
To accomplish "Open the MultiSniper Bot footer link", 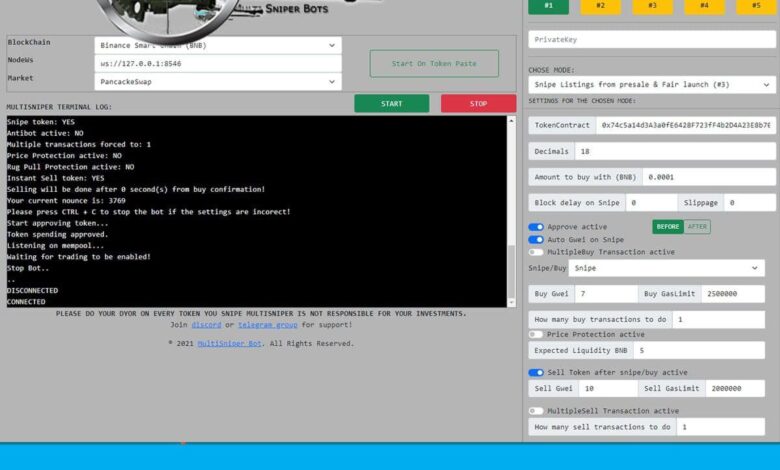I will 229,344.
